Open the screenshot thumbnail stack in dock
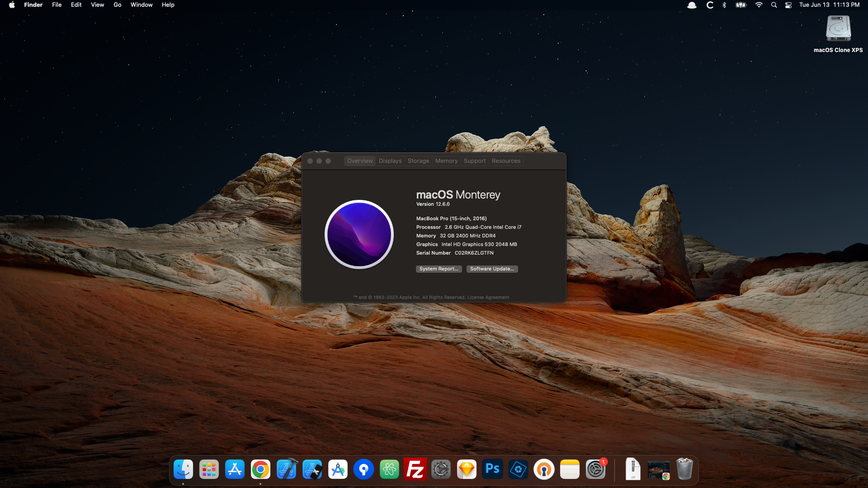 [x=659, y=470]
